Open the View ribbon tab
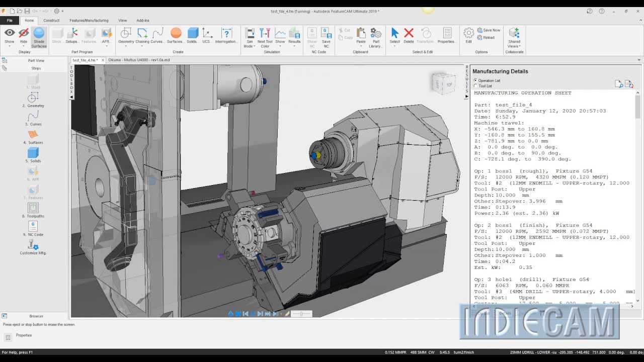Image resolution: width=644 pixels, height=362 pixels. pos(122,21)
